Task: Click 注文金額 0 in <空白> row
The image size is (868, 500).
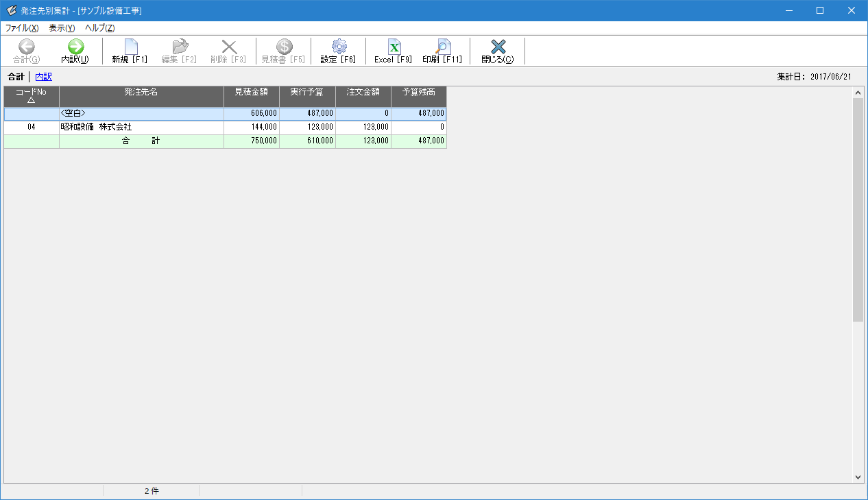Action: (363, 114)
